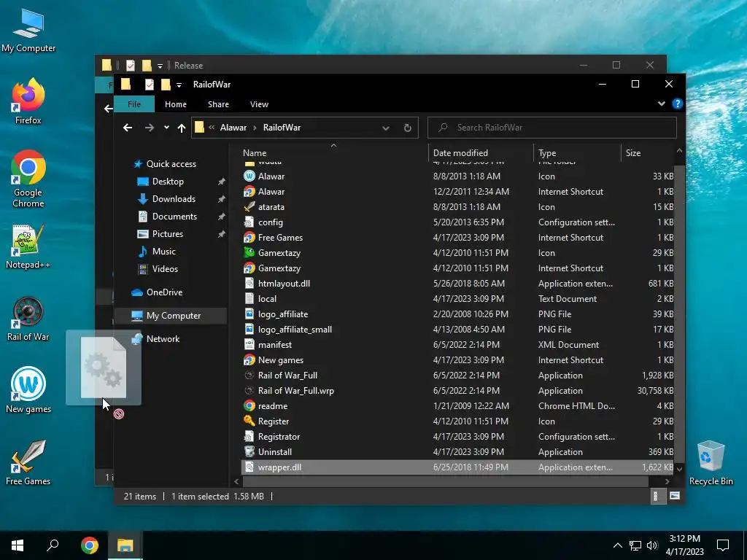Open Chrome from the taskbar
747x560 pixels.
pyautogui.click(x=90, y=545)
